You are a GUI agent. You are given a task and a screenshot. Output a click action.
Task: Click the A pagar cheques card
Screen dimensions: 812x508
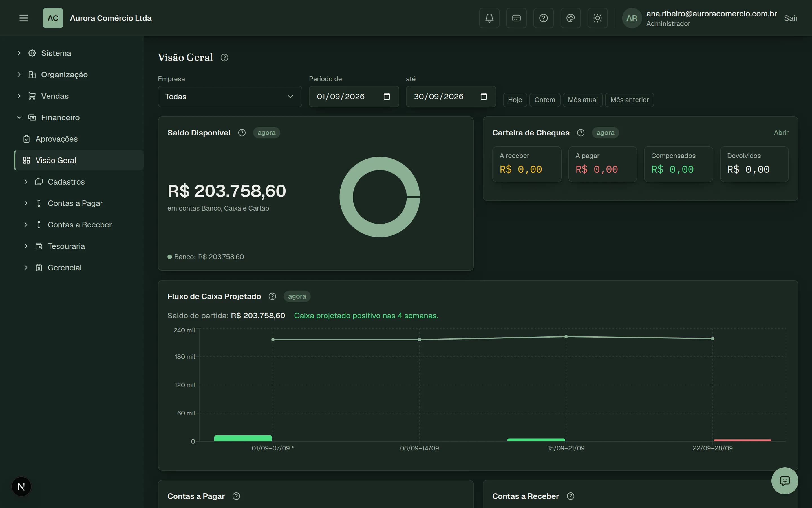click(603, 164)
